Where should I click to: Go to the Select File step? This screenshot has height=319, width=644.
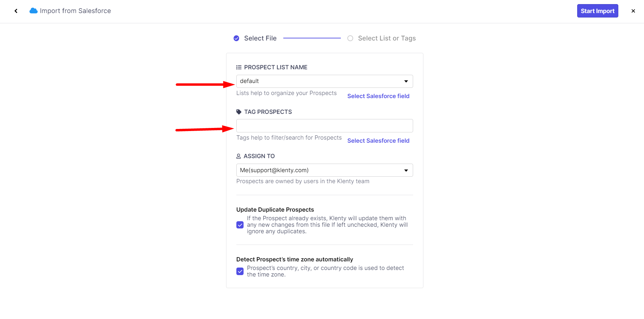(260, 38)
